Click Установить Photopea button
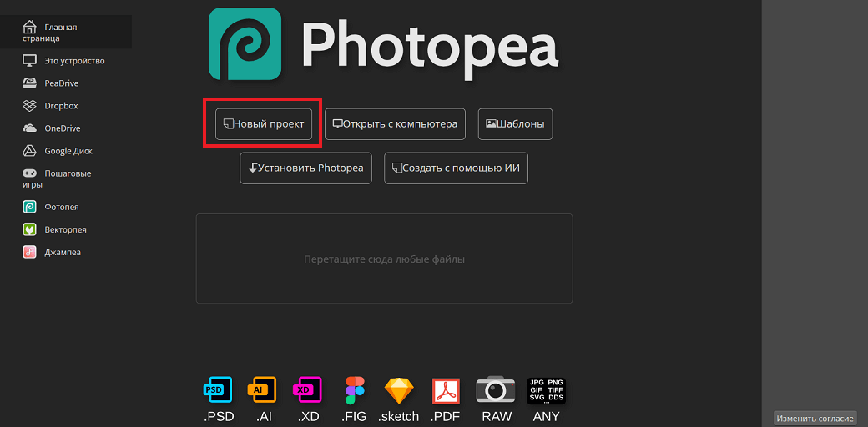Screen dimensions: 868x427 (306, 168)
